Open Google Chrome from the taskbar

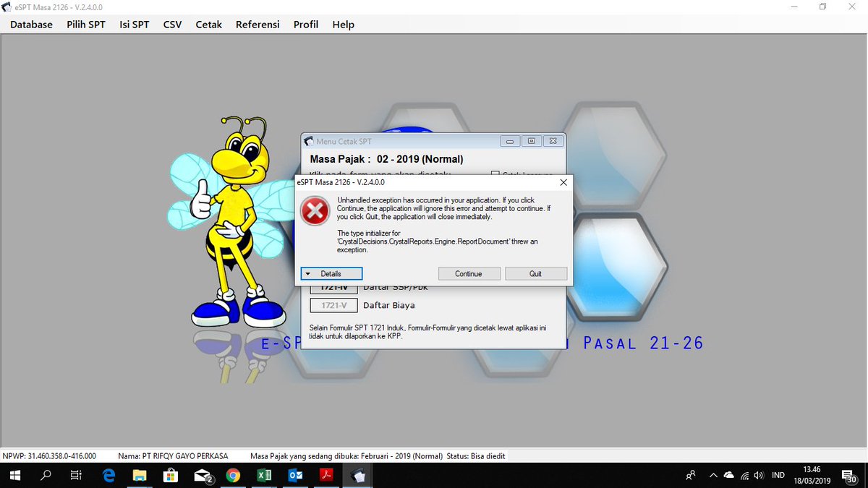pyautogui.click(x=233, y=476)
